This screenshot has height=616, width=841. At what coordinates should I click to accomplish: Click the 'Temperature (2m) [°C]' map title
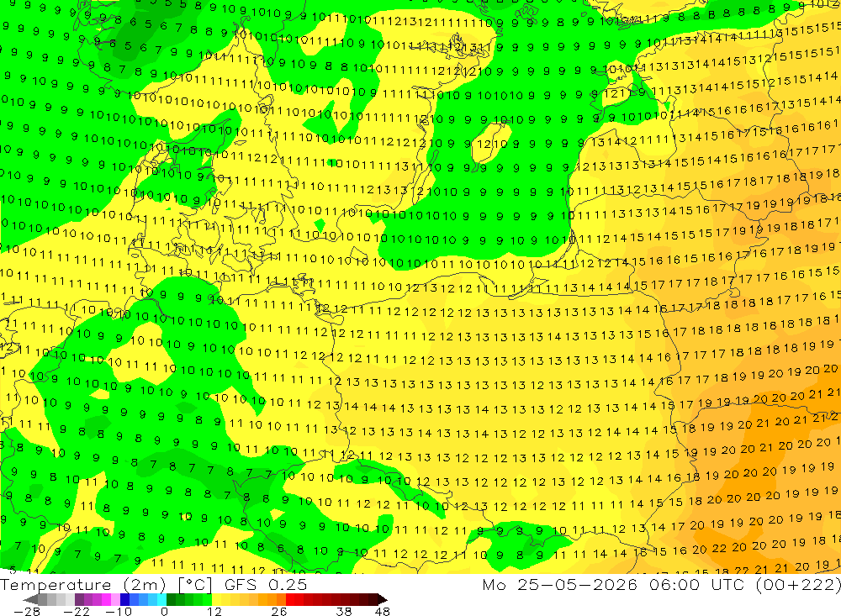[106, 584]
